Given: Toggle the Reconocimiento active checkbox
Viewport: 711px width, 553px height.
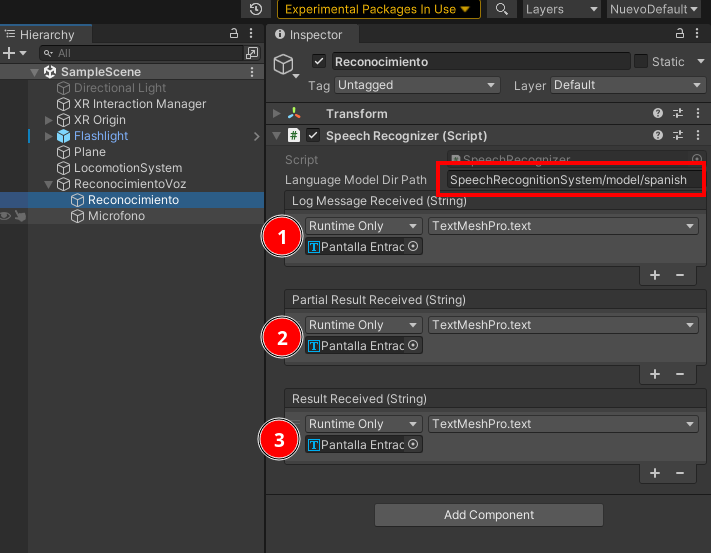Looking at the screenshot, I should [319, 61].
